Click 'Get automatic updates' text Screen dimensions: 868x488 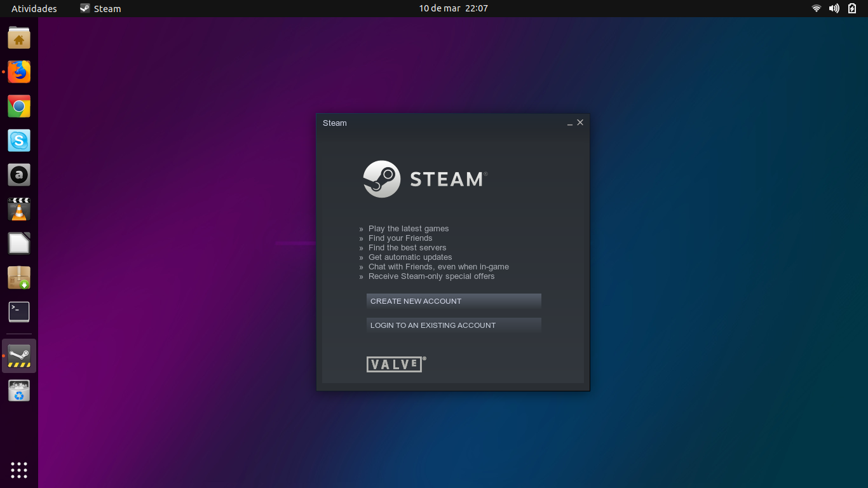410,257
